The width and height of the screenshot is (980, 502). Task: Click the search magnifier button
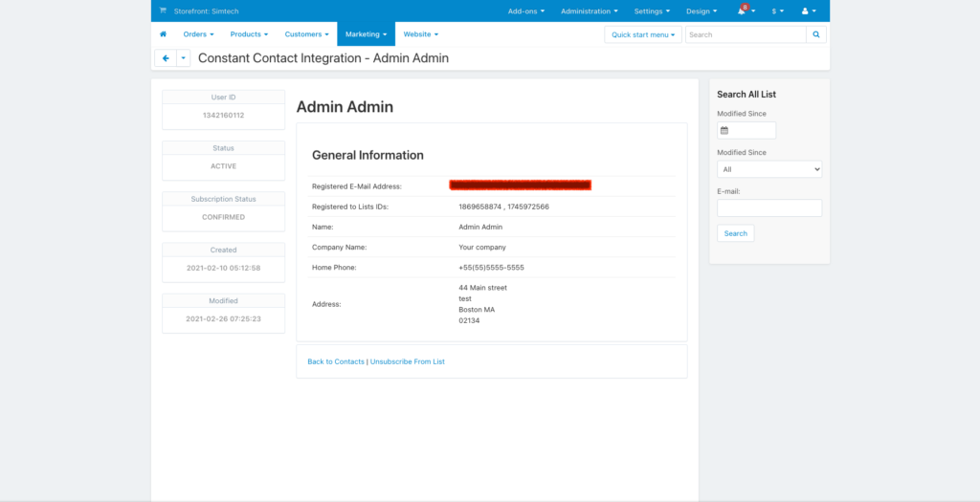[816, 34]
